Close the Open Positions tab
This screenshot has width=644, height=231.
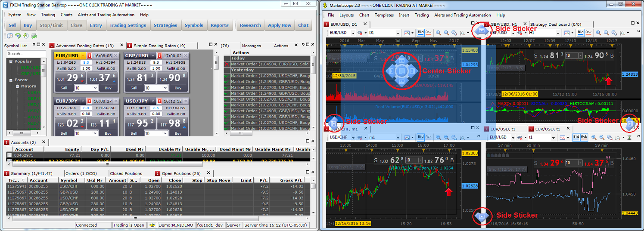point(208,173)
